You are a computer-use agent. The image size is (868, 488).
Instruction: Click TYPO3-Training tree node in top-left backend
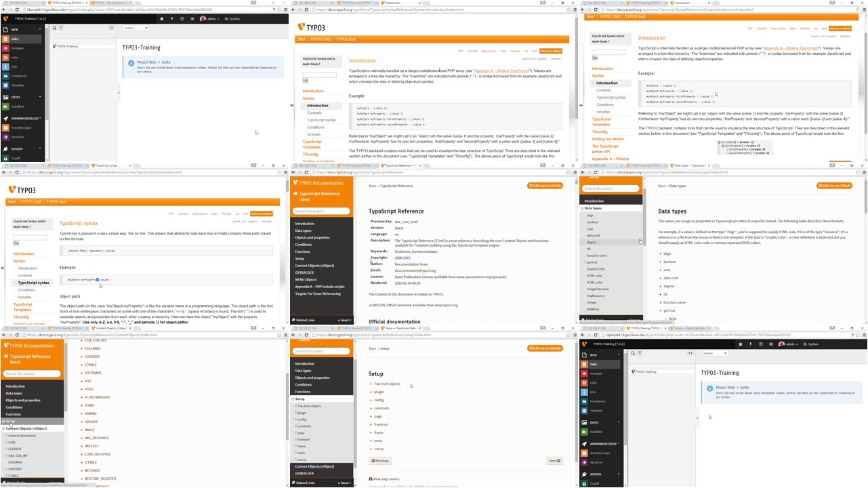67,46
